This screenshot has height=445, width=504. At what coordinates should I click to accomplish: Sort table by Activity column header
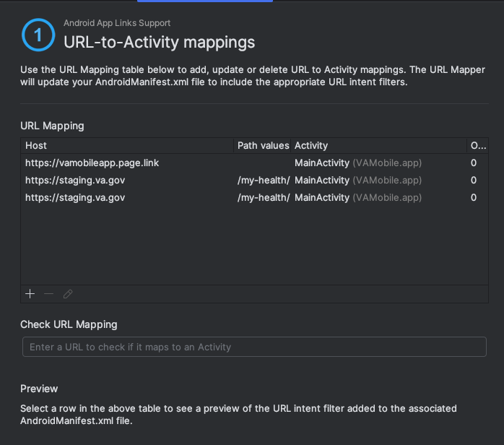pyautogui.click(x=378, y=146)
